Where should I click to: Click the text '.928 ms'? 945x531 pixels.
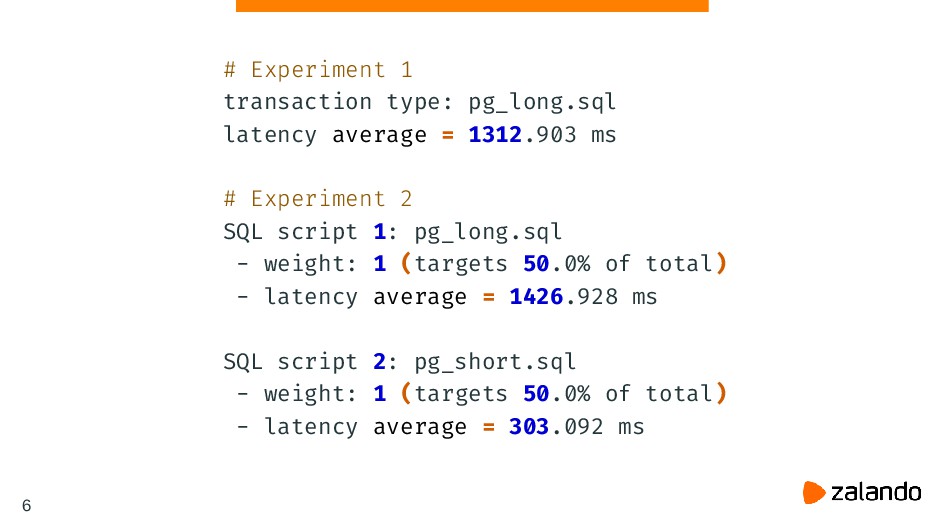[611, 297]
